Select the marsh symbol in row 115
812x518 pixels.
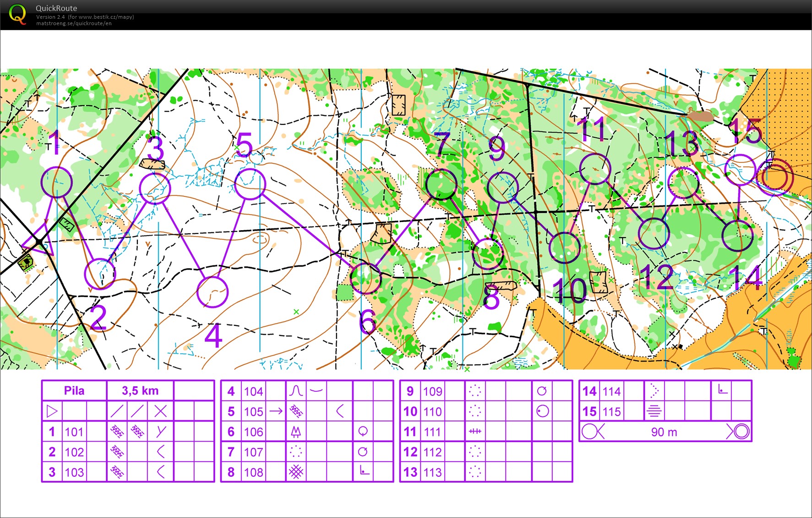tap(654, 411)
